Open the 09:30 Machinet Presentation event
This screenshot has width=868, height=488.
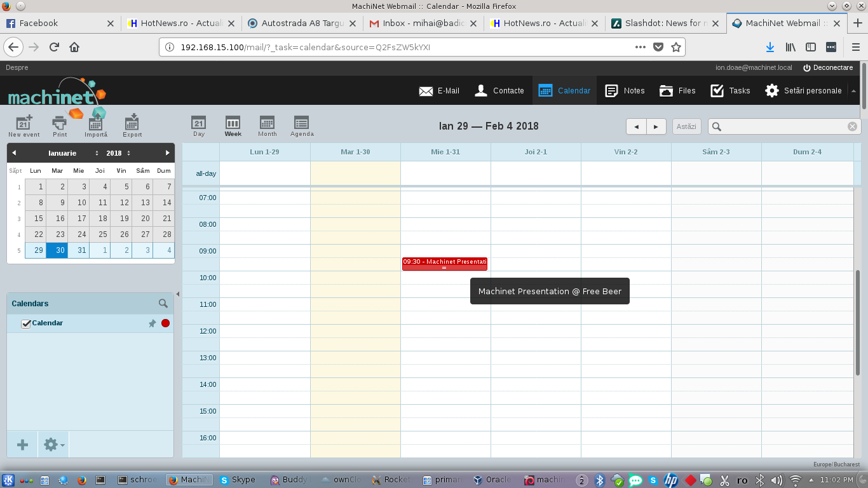[444, 262]
